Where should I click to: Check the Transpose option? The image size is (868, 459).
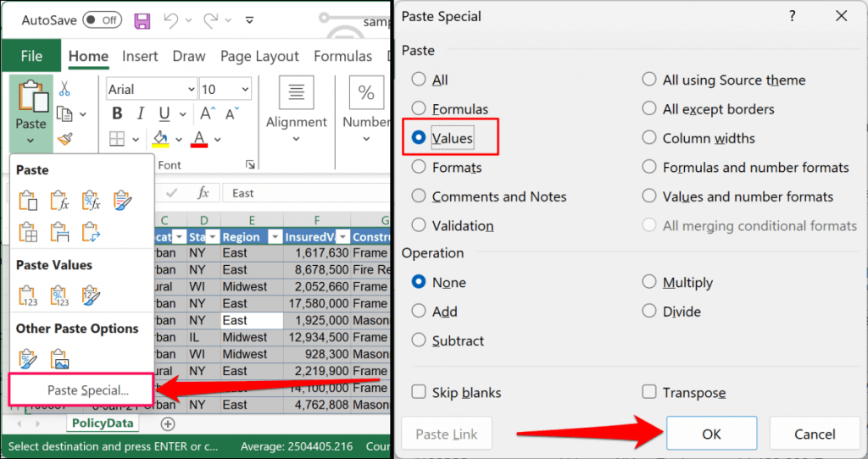(x=649, y=393)
